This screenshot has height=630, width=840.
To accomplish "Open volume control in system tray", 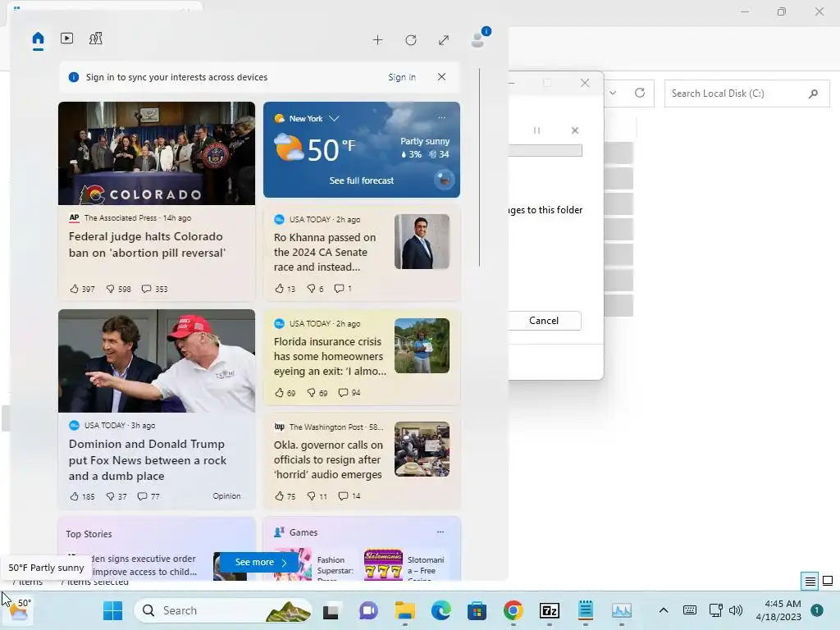I will [x=736, y=610].
